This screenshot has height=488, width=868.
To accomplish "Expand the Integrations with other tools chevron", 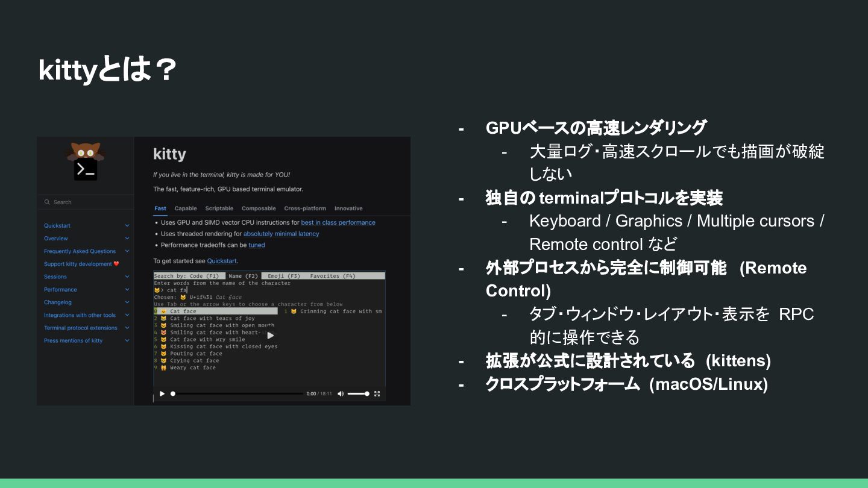I will coord(127,315).
